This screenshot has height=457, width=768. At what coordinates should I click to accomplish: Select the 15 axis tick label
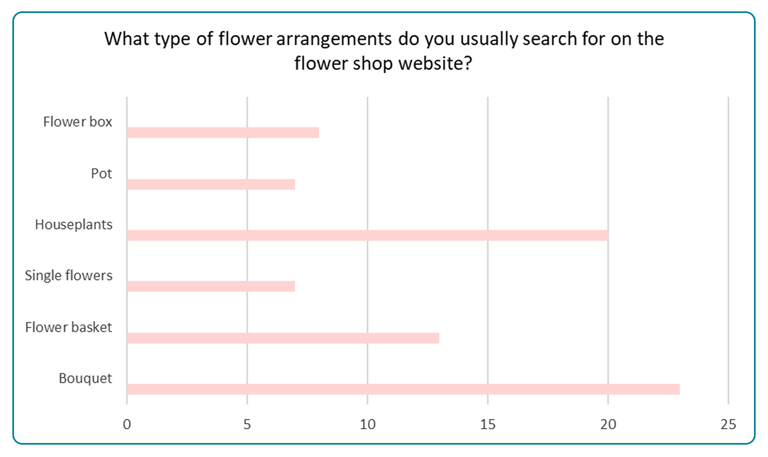(488, 424)
